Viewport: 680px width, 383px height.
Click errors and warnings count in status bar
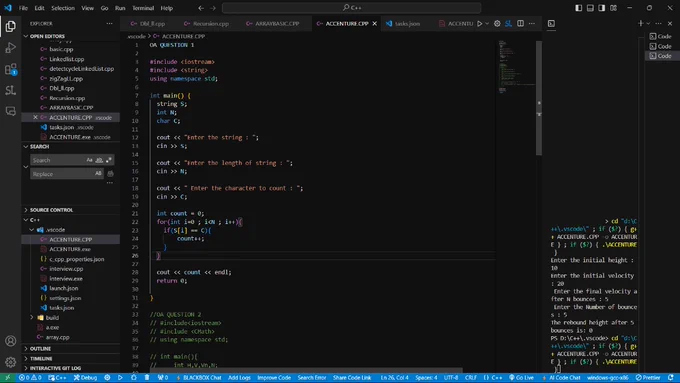coord(30,378)
